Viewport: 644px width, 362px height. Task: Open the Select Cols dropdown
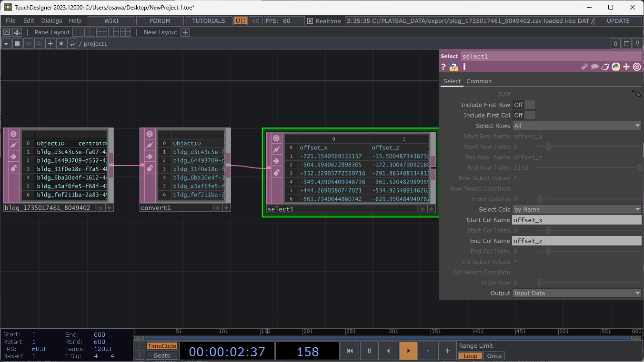click(x=577, y=209)
